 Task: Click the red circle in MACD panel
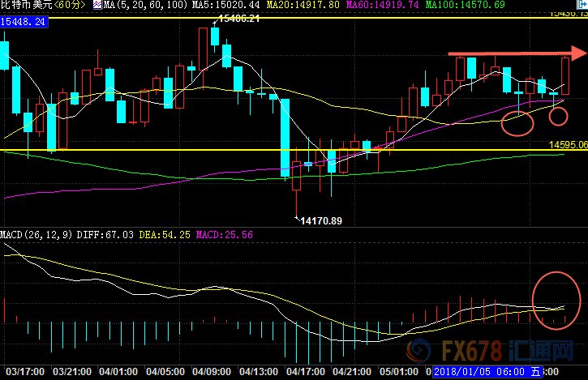tap(556, 301)
